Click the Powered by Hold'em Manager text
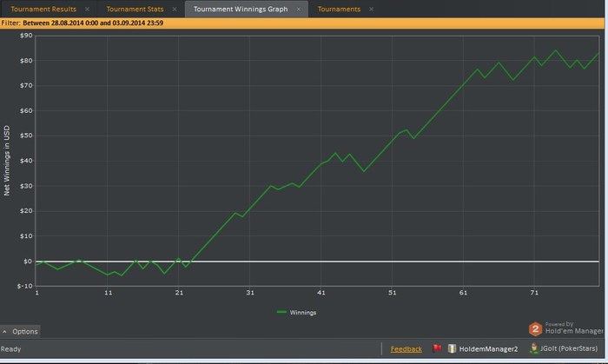The height and width of the screenshot is (364, 608). coord(574,328)
